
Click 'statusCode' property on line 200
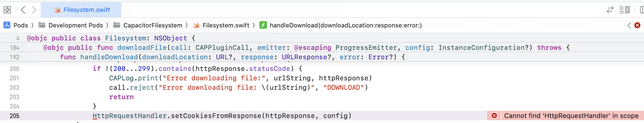click(270, 69)
